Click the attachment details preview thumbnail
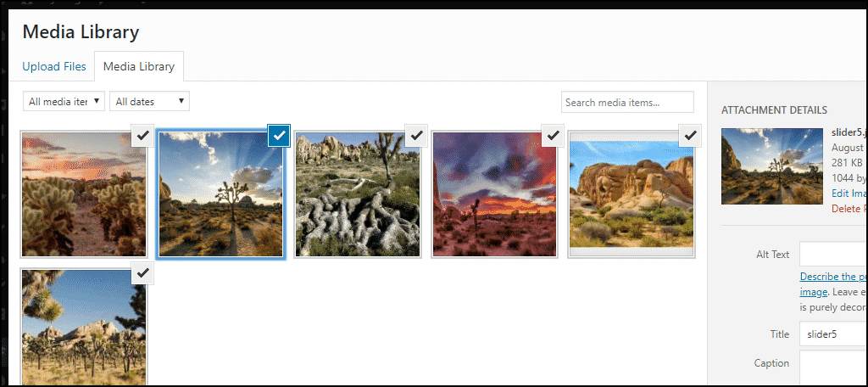 (771, 166)
